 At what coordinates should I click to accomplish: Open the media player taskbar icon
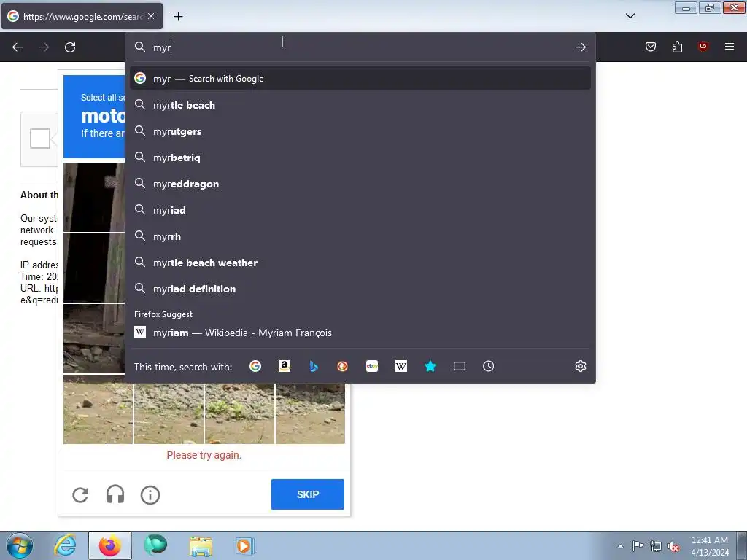tap(245, 545)
